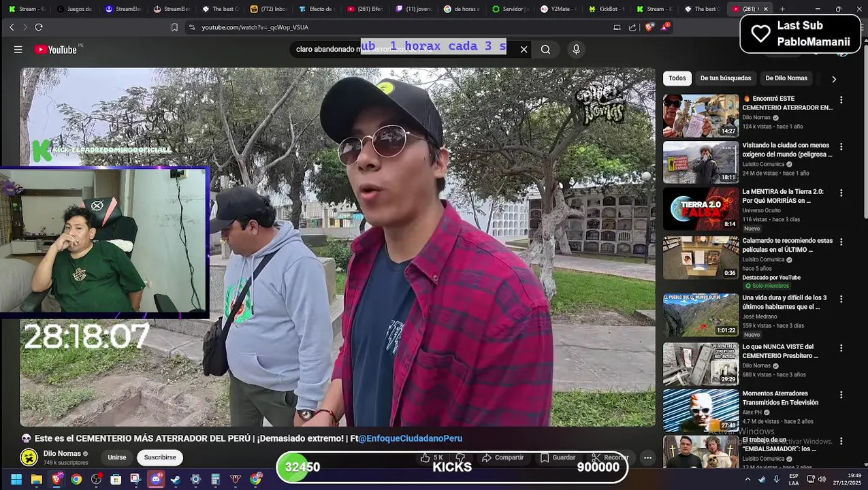The height and width of the screenshot is (490, 868).
Task: Clear the YouTube search box with X
Action: 524,49
